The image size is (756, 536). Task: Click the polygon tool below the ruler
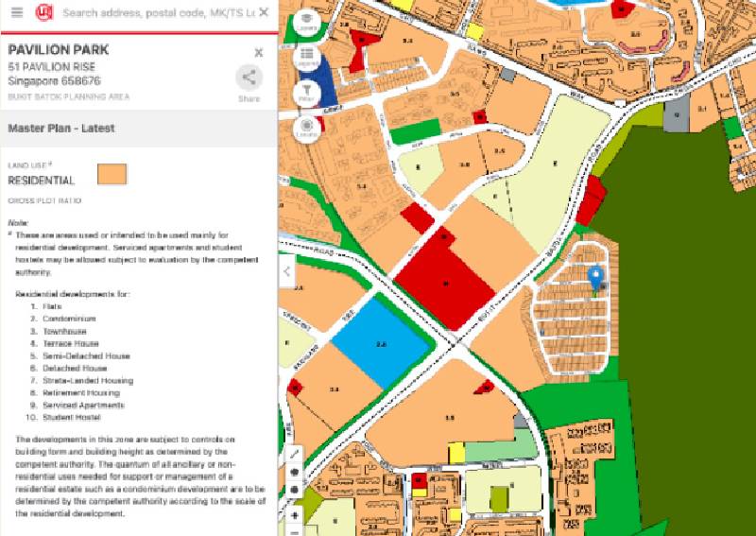[x=295, y=472]
